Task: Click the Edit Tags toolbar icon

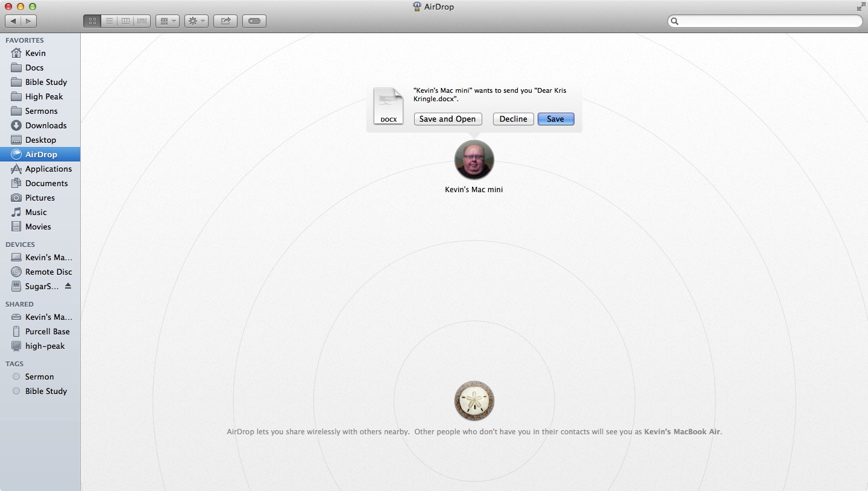Action: click(x=254, y=20)
